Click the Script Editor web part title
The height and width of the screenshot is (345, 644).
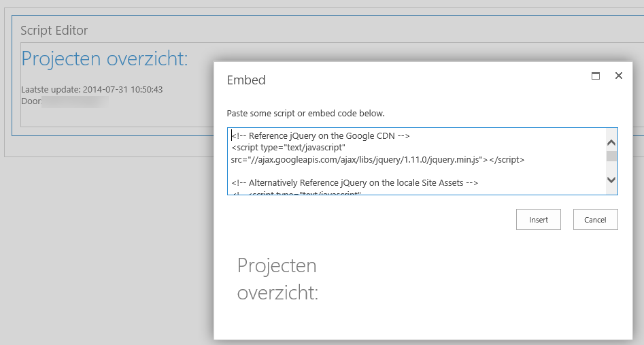[54, 31]
